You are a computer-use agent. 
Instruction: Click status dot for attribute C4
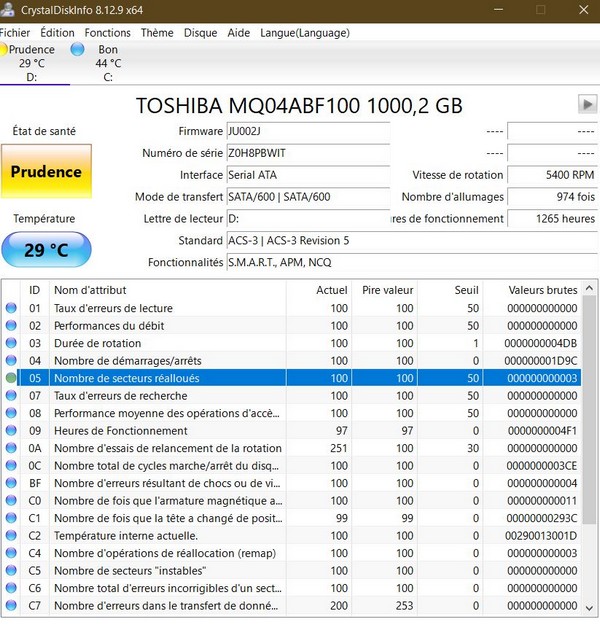coord(11,553)
